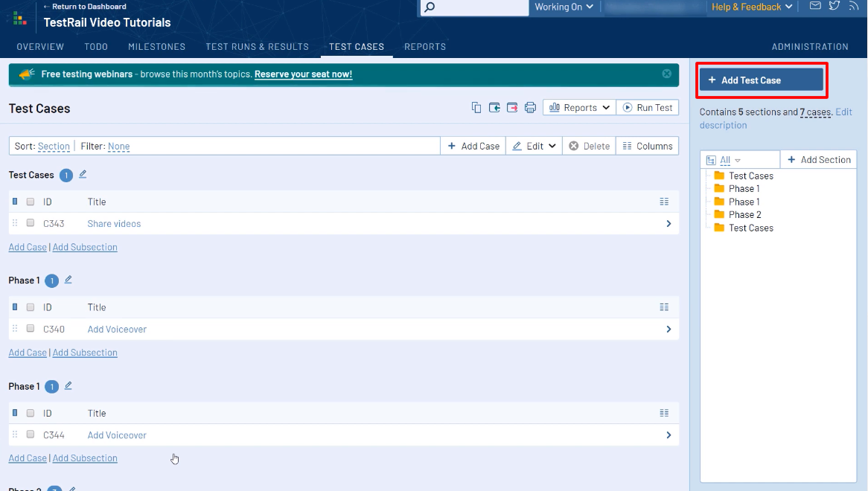Select the checkbox next to case C340
868x491 pixels.
tap(31, 329)
